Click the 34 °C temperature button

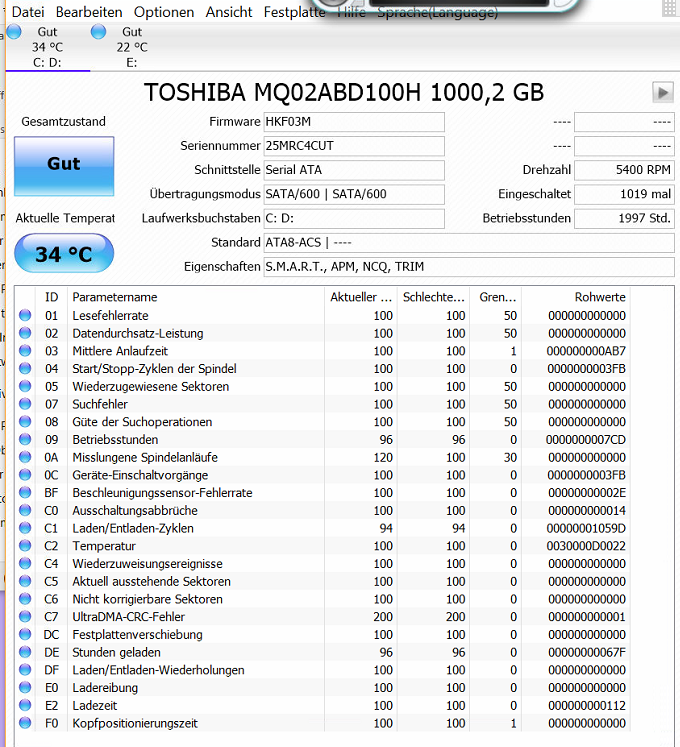pos(64,253)
